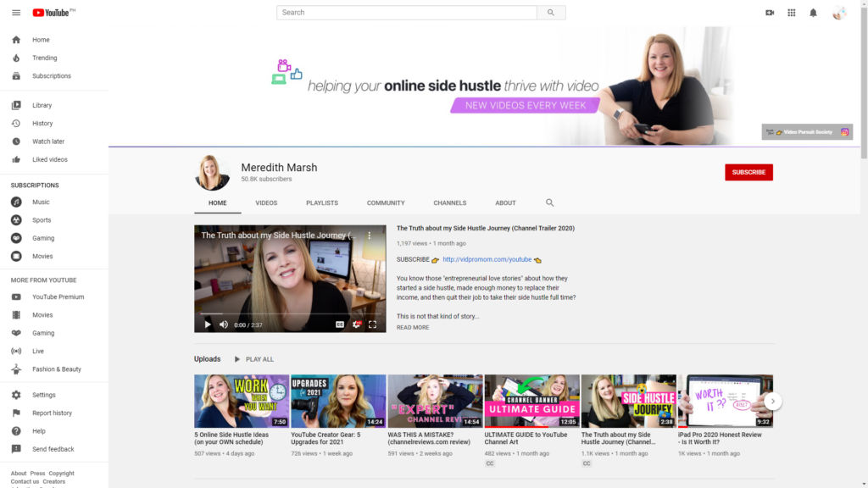The width and height of the screenshot is (868, 488).
Task: Open the Uploads section heading
Action: coord(208,359)
